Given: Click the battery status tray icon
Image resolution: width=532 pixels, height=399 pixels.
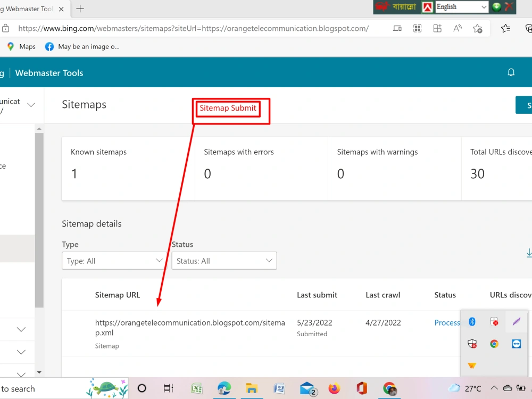Looking at the screenshot, I should (521, 388).
